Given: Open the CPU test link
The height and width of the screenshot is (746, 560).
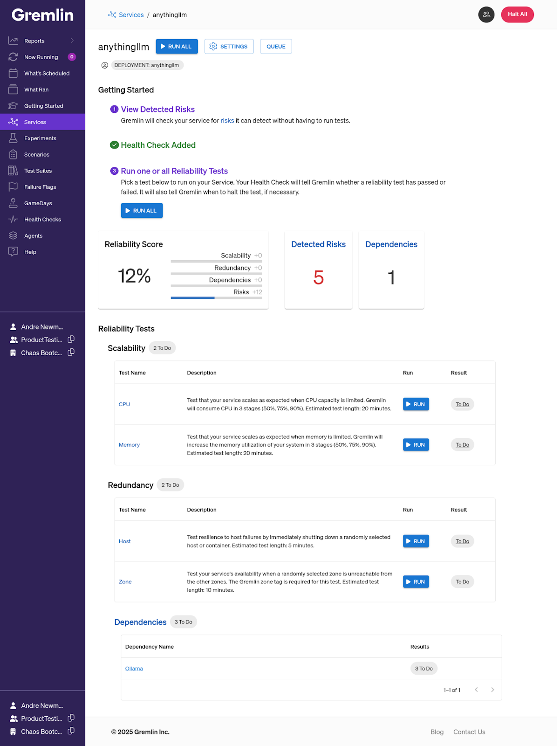Looking at the screenshot, I should click(x=124, y=404).
